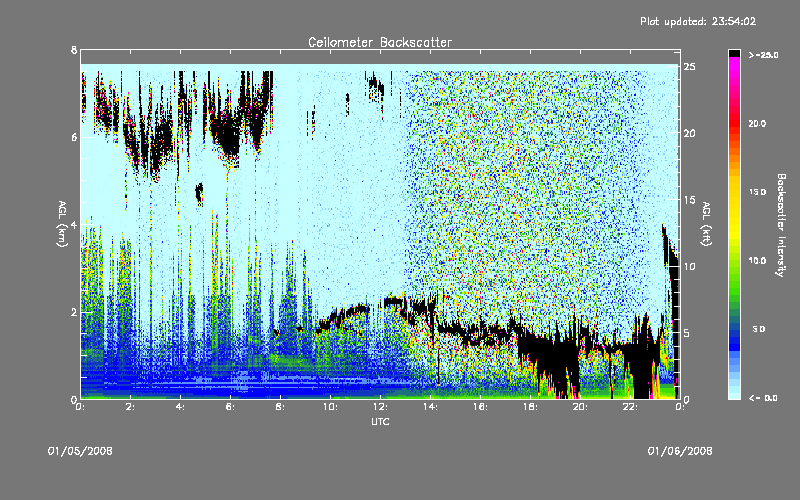The width and height of the screenshot is (800, 500).
Task: Click the 'Backscatter Intensity' colorbar label
Action: [x=781, y=225]
